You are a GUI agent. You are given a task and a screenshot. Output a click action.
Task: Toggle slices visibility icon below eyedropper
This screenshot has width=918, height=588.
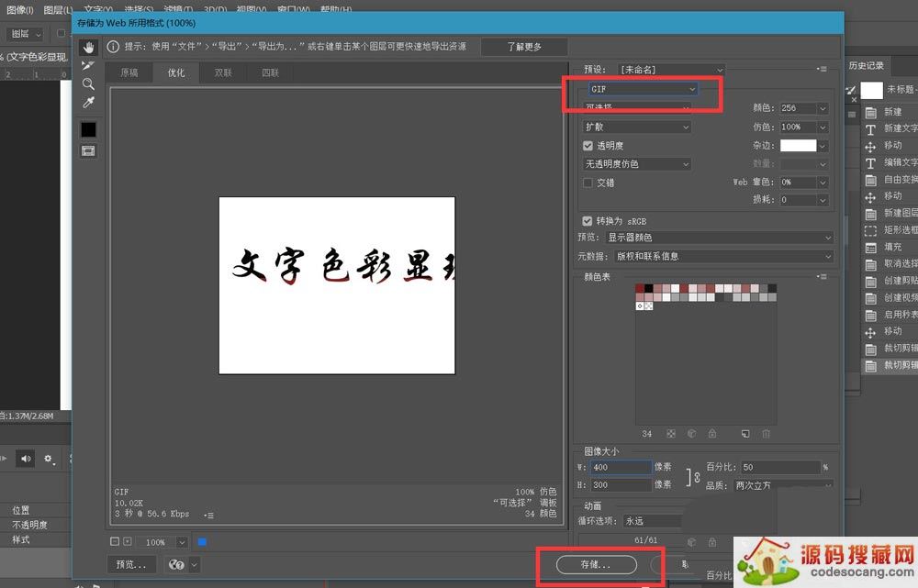pos(87,150)
